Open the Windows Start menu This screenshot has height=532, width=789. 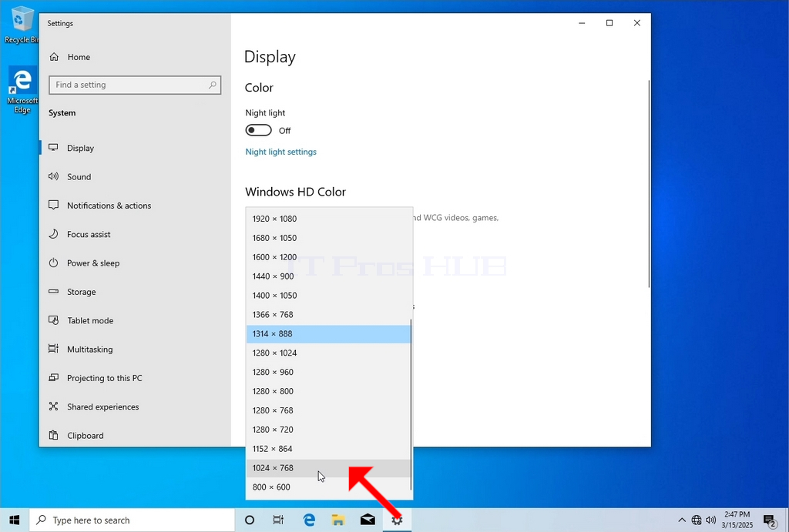point(14,520)
